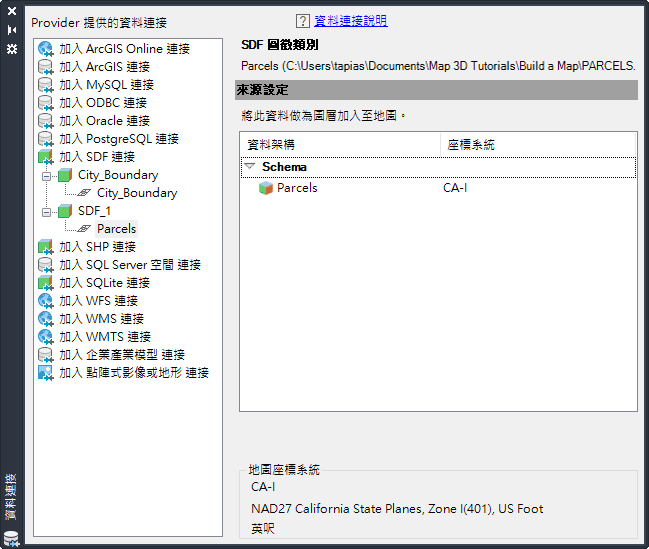Select 加入 SQLite 連接 provider
The width and height of the screenshot is (649, 549).
[x=104, y=283]
